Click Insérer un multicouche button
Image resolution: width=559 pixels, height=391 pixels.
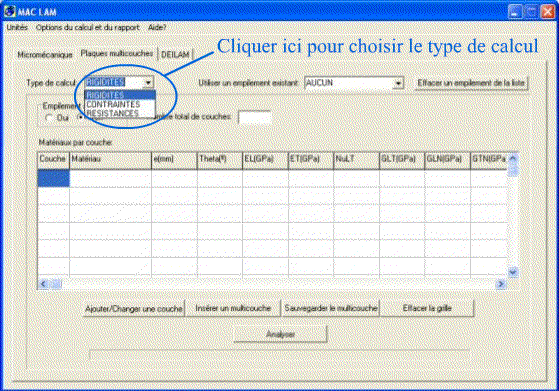point(233,308)
